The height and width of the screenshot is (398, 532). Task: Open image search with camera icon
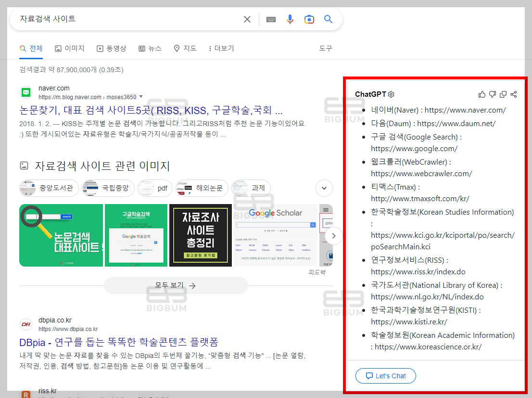[309, 19]
